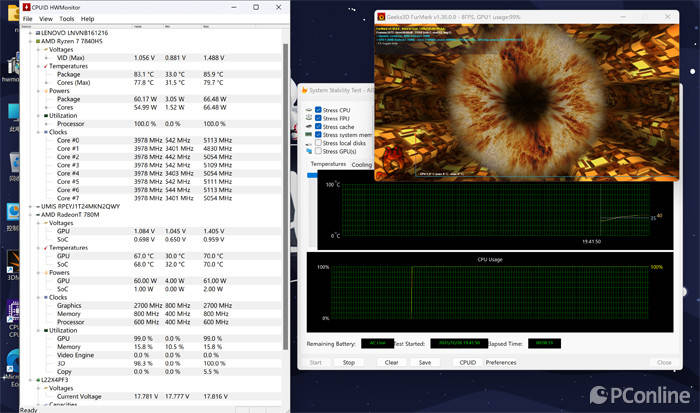This screenshot has height=413, width=700.
Task: Collapse the CPU Temperatures group expander
Action: point(38,66)
